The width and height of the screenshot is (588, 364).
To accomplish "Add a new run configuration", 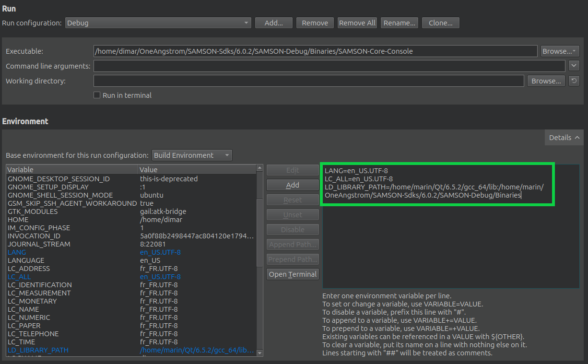I will [273, 23].
